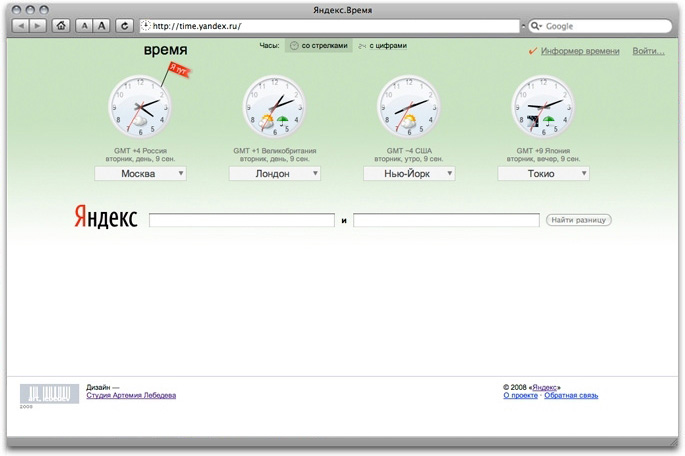Focus the first city input next to Яндекс logo
The width and height of the screenshot is (685, 456).
241,220
